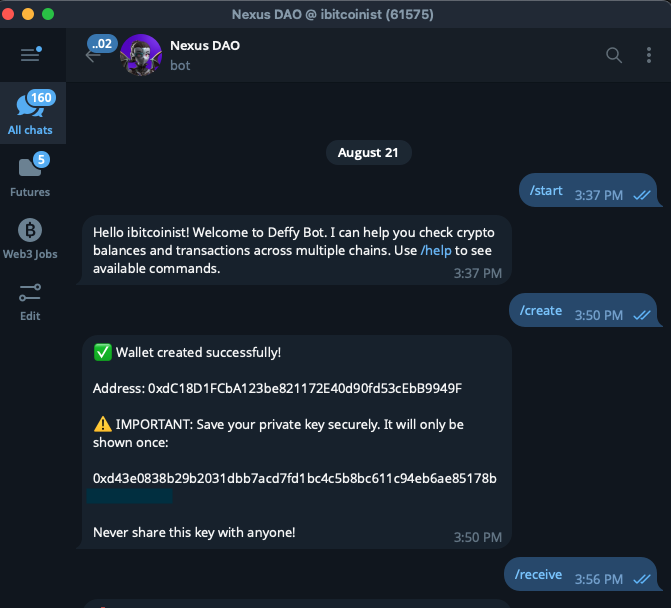The width and height of the screenshot is (671, 608).
Task: Open the Web3 Jobs folder
Action: [x=30, y=238]
